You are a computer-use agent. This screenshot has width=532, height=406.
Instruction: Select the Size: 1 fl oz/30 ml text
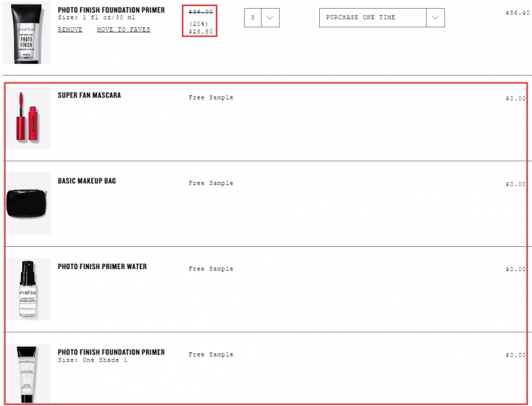point(97,17)
